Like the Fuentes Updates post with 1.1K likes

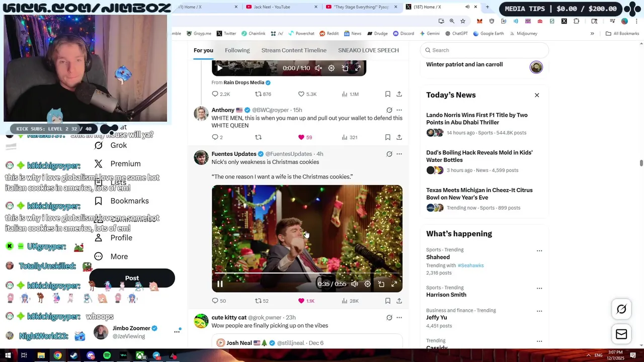point(306,301)
